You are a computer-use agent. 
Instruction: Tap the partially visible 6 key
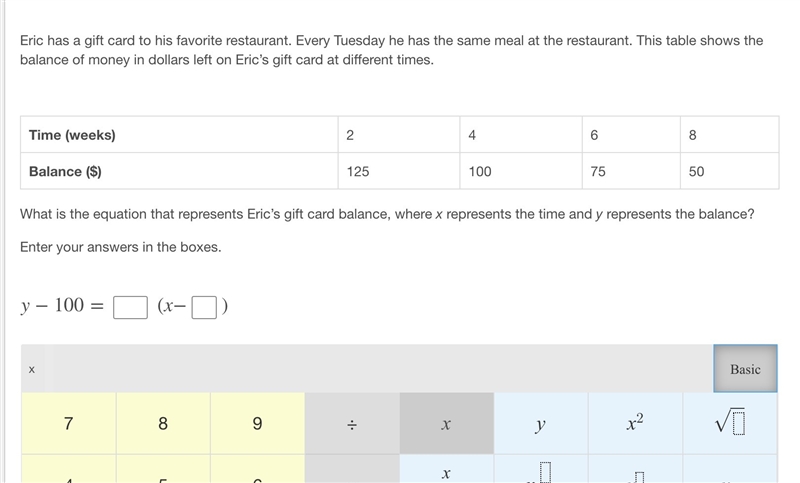pyautogui.click(x=257, y=469)
